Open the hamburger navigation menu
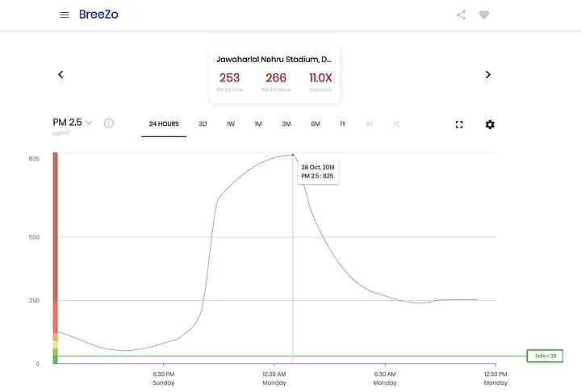Viewport: 581px width, 392px height. pyautogui.click(x=65, y=15)
